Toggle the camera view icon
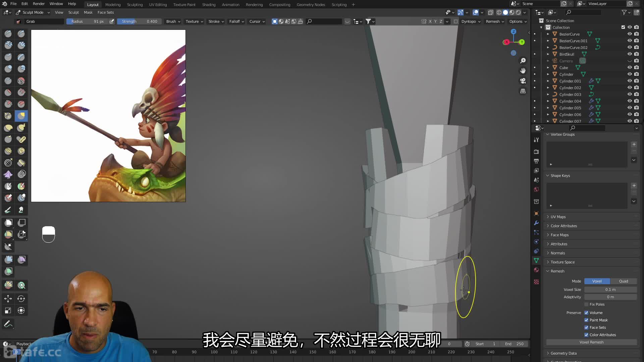Image resolution: width=644 pixels, height=362 pixels. pos(523,81)
